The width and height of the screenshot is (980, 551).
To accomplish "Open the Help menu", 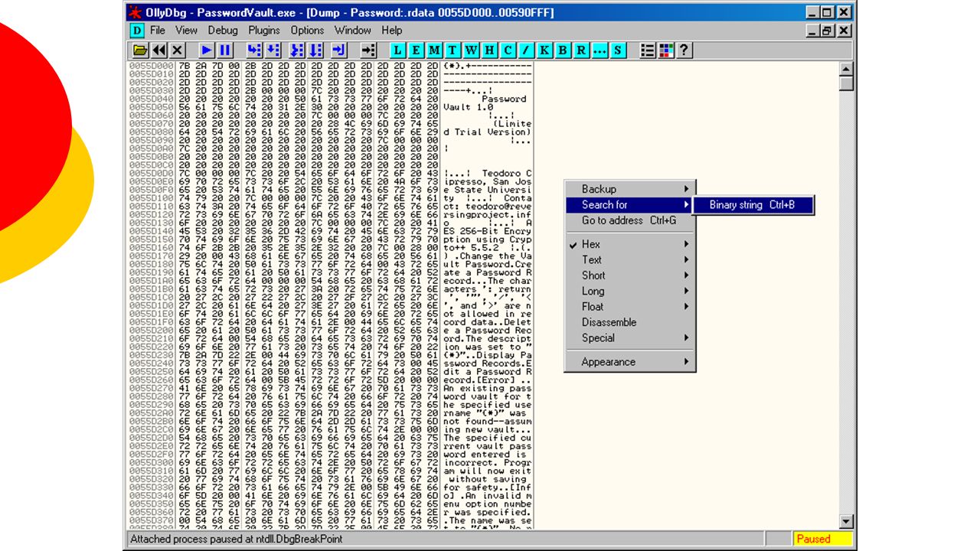I will [392, 31].
